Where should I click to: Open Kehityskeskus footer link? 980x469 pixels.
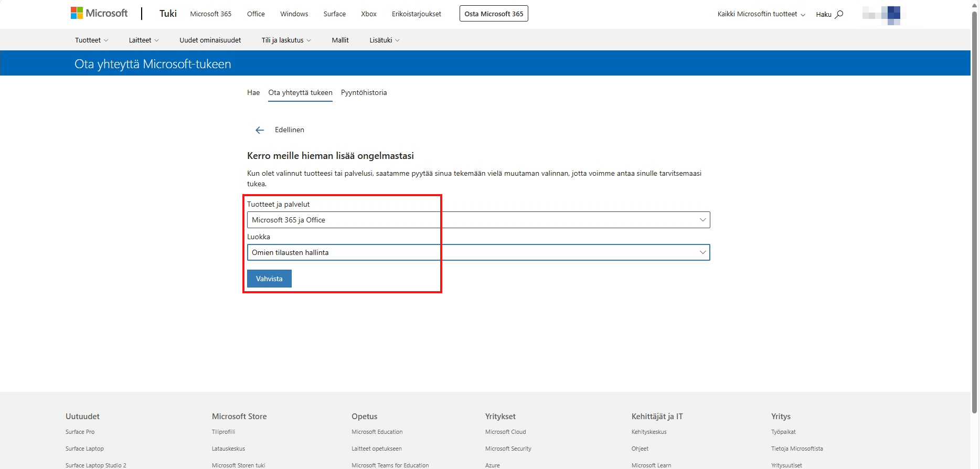pyautogui.click(x=649, y=432)
